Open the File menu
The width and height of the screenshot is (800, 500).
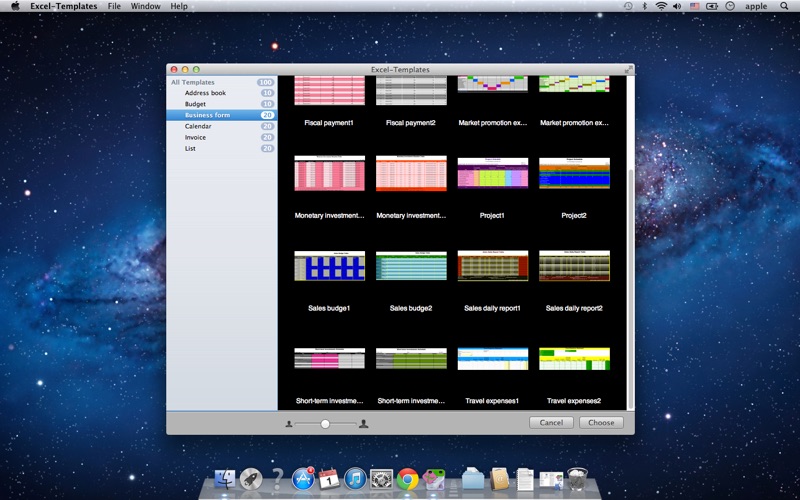pos(114,6)
